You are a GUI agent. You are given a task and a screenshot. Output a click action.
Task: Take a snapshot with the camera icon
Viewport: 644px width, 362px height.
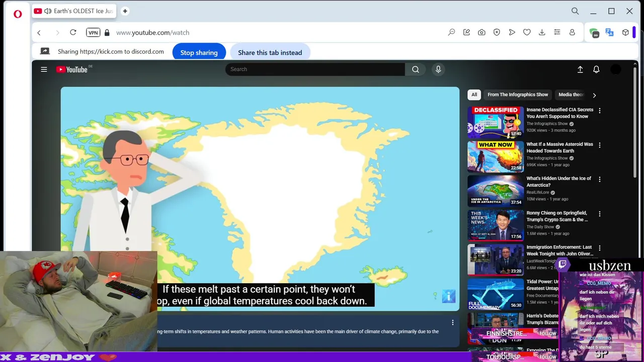[x=481, y=32]
